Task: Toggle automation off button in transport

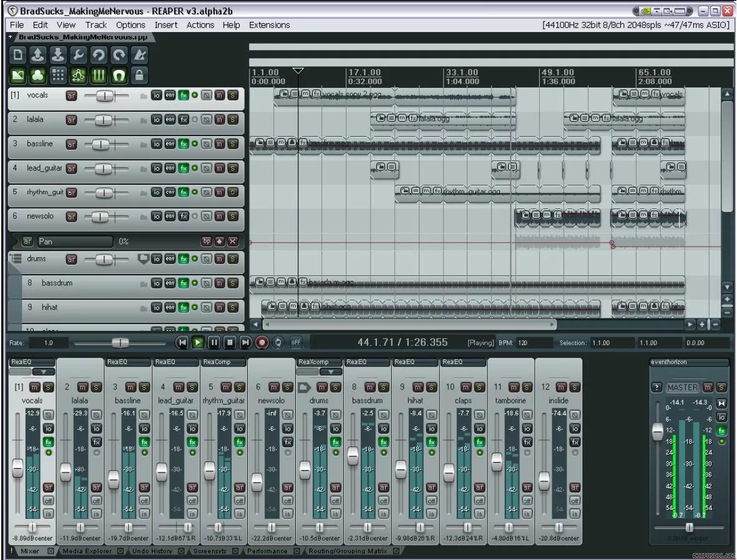Action: click(296, 342)
